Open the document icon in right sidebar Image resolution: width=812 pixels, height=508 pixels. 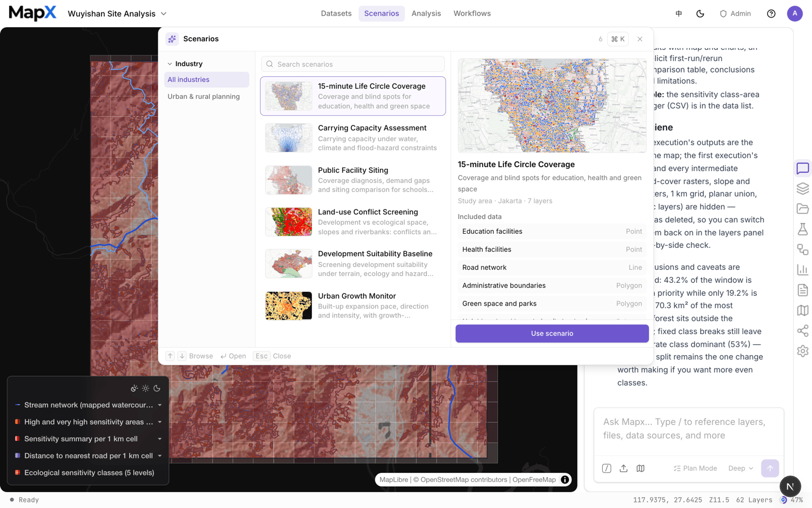pos(802,290)
